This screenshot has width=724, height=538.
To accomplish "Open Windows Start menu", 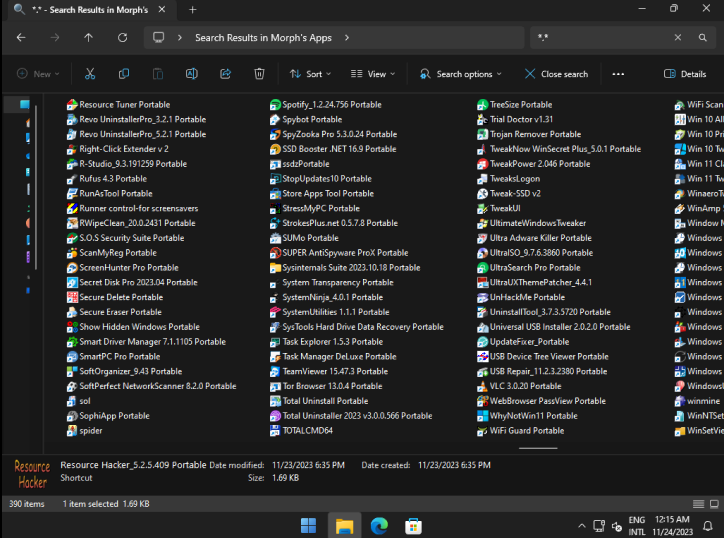I will [308, 526].
